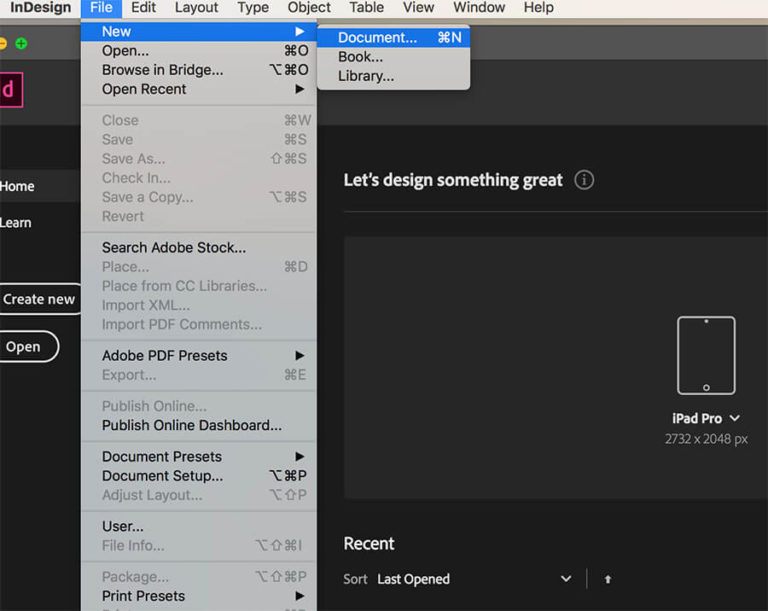Select Search Adobe Stock... menu item
Viewport: 768px width, 611px height.
click(x=174, y=247)
